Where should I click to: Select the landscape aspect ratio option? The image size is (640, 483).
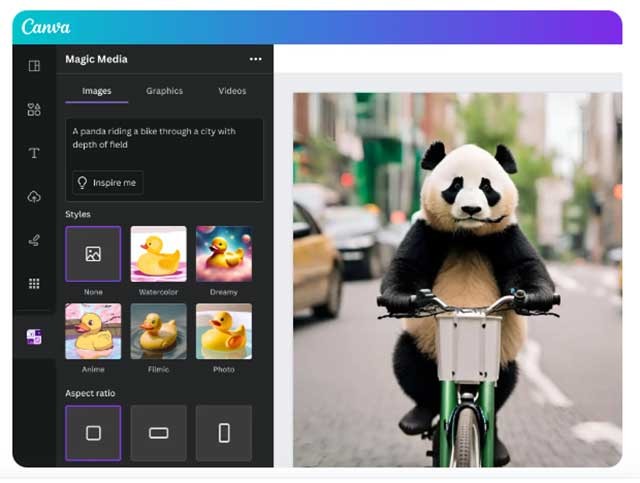point(158,433)
